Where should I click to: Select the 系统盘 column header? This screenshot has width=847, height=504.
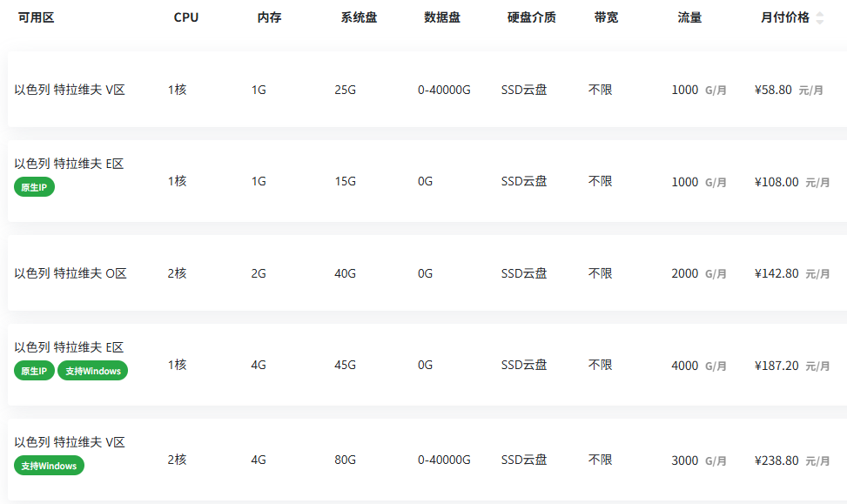[x=359, y=17]
